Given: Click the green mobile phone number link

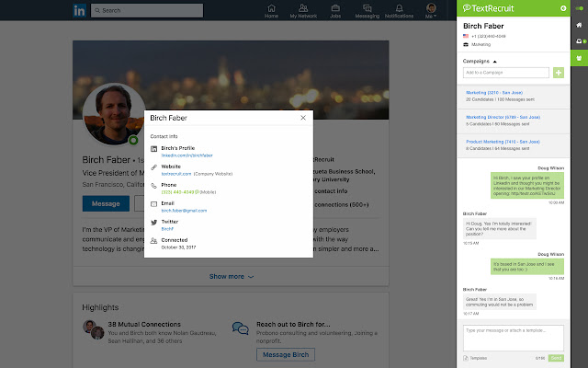Looking at the screenshot, I should (177, 192).
